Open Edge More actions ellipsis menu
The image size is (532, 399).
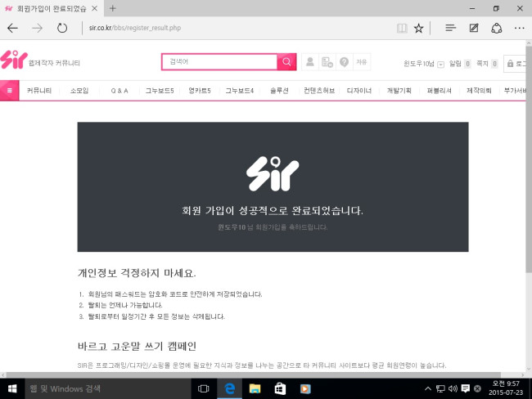point(518,28)
